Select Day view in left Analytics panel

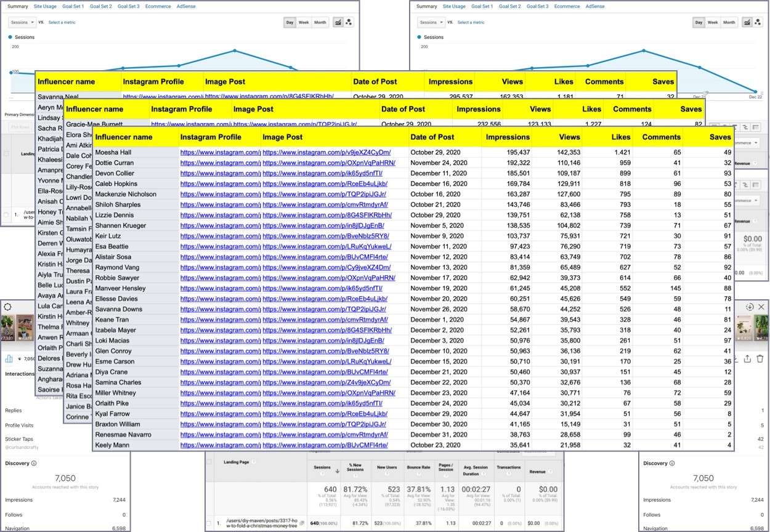coord(290,22)
